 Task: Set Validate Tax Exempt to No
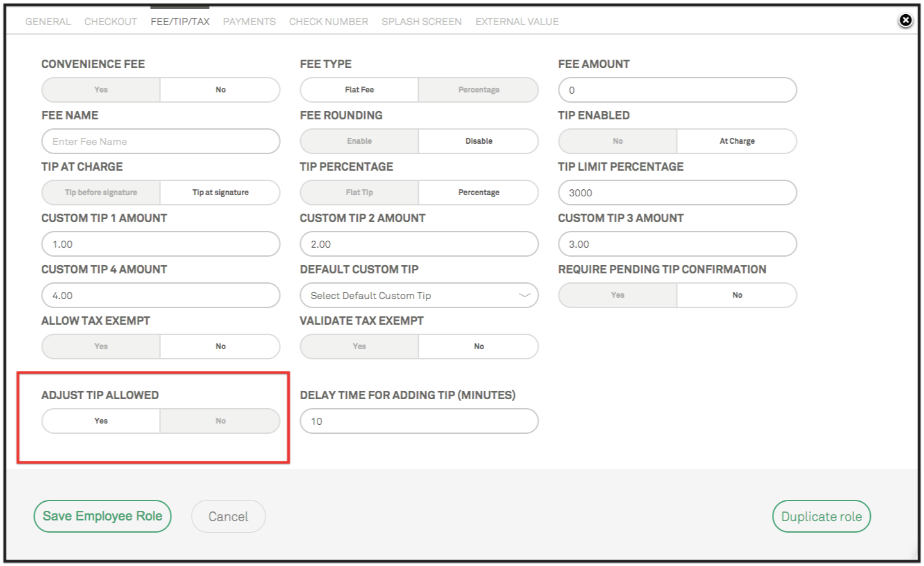pos(479,347)
